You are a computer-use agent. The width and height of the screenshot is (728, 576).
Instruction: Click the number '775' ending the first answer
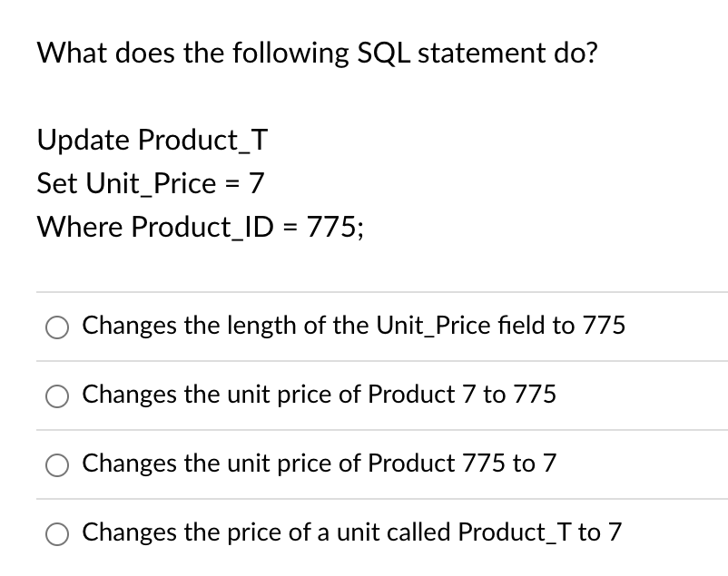pos(604,325)
